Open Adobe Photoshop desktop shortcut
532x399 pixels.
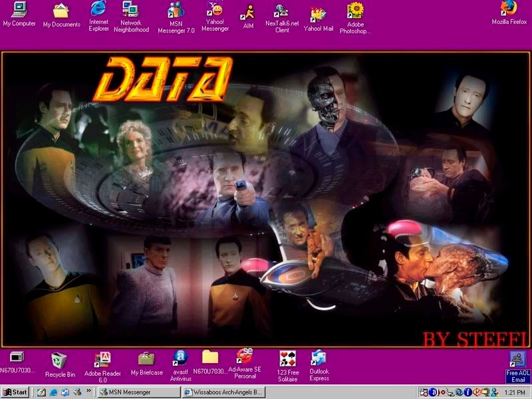tap(355, 11)
